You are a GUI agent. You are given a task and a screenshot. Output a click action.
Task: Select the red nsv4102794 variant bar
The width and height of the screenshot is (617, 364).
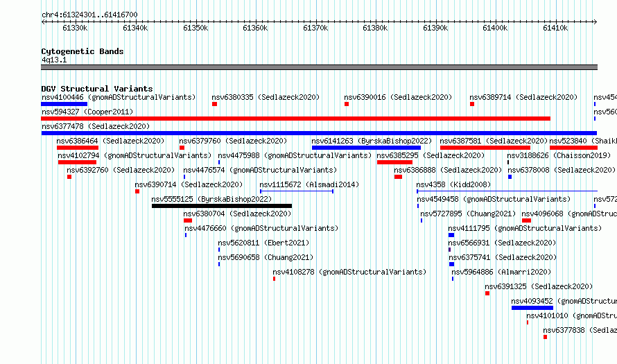77,162
